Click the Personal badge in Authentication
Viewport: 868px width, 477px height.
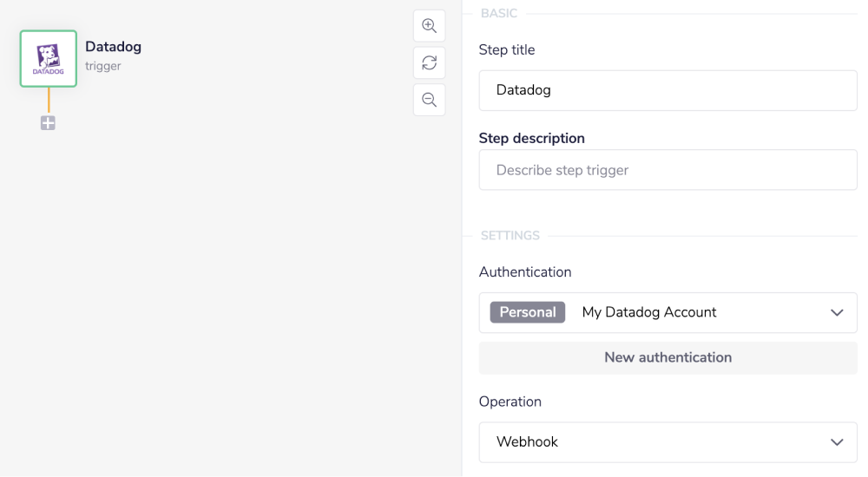[x=528, y=312]
